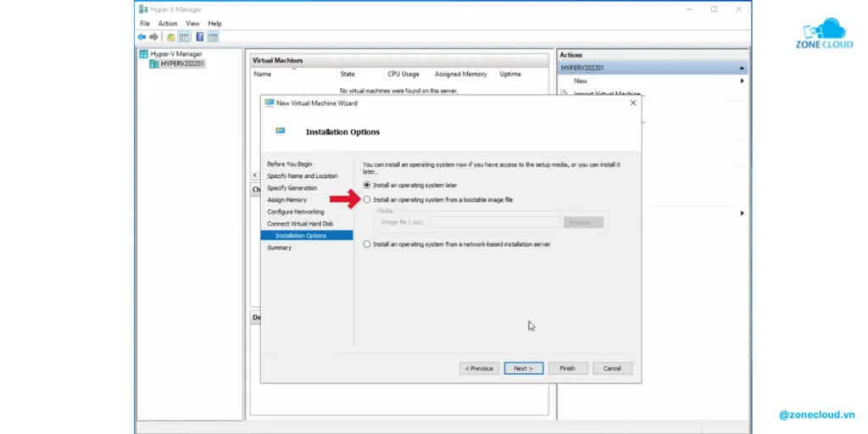
Task: Select the Installation Options wizard step
Action: point(307,236)
